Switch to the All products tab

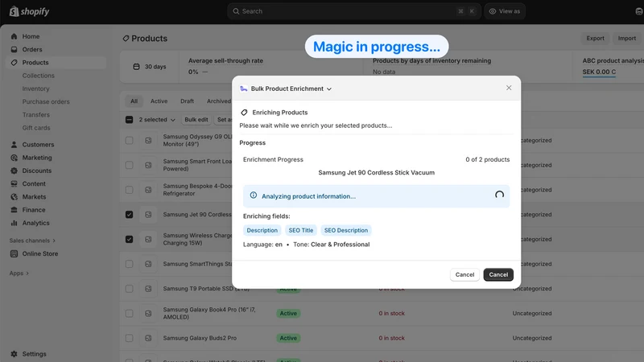click(134, 101)
